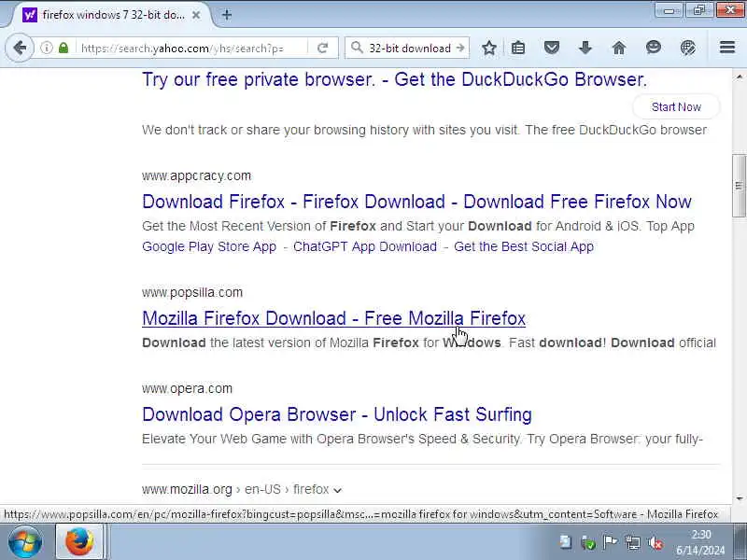Open the Windows Start menu orb
Screen dimensions: 747x560
click(25, 542)
